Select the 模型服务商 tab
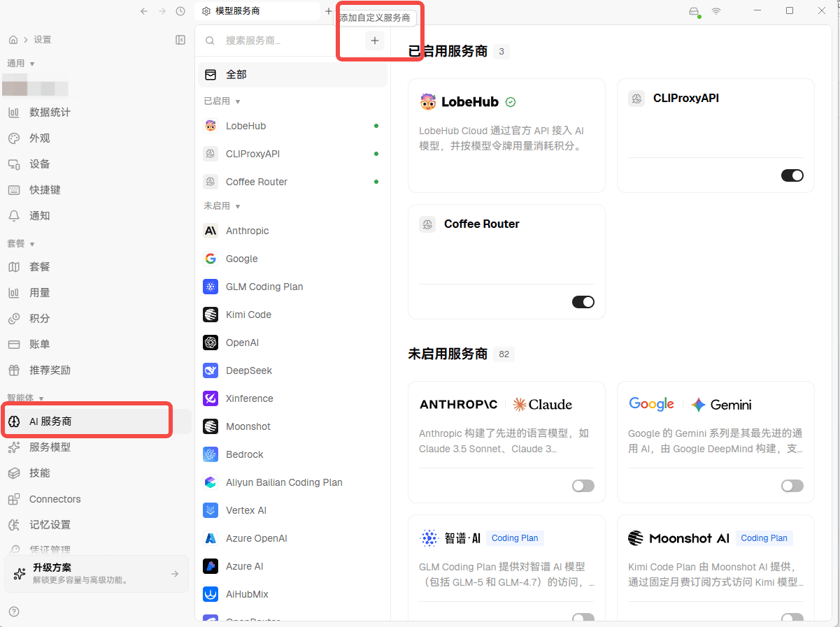The image size is (840, 627). (x=257, y=11)
